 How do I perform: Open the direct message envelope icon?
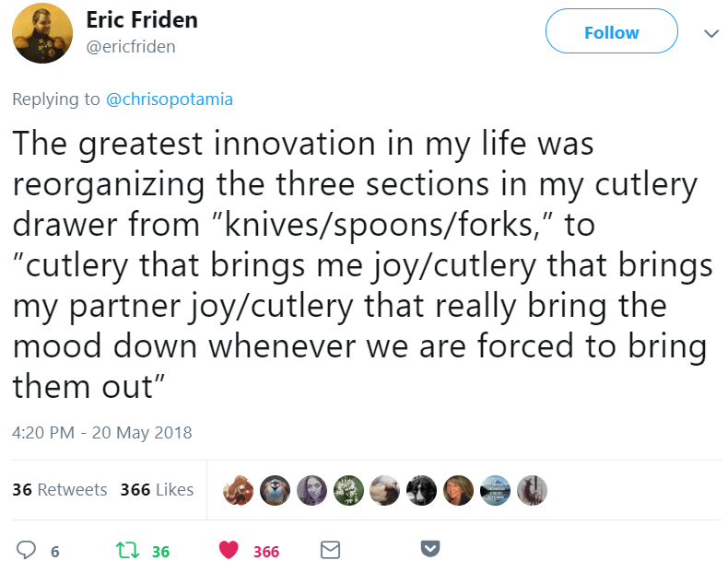click(330, 550)
